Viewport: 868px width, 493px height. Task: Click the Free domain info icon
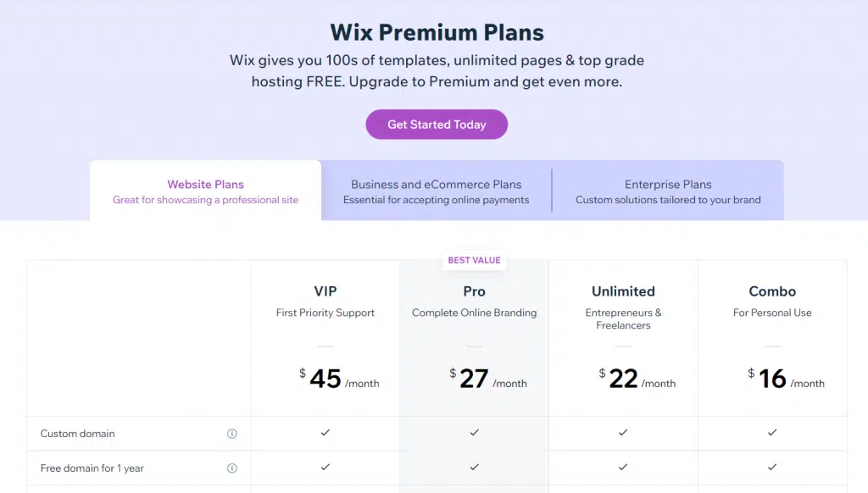[232, 468]
